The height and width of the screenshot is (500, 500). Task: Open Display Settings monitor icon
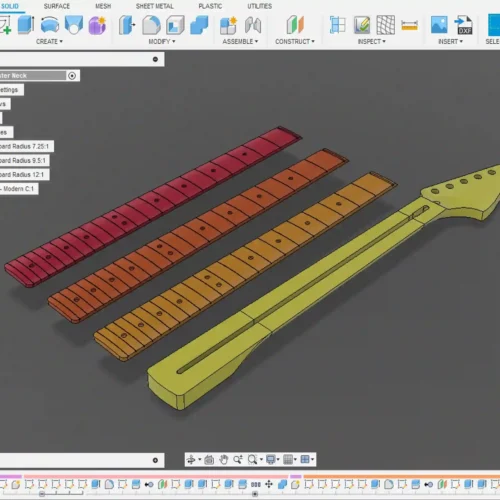pyautogui.click(x=271, y=460)
